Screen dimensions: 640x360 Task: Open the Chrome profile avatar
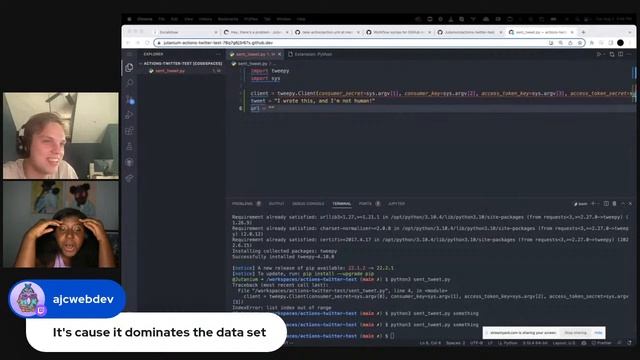(620, 43)
